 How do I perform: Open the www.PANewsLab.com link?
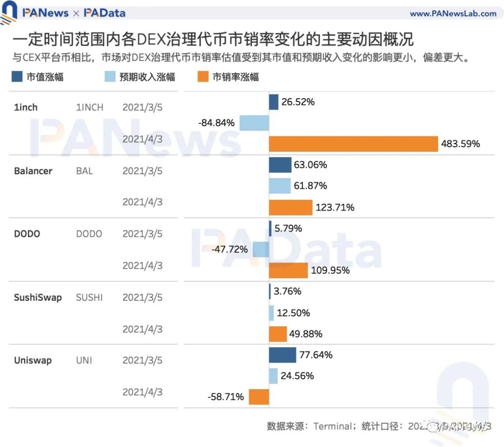453,14
